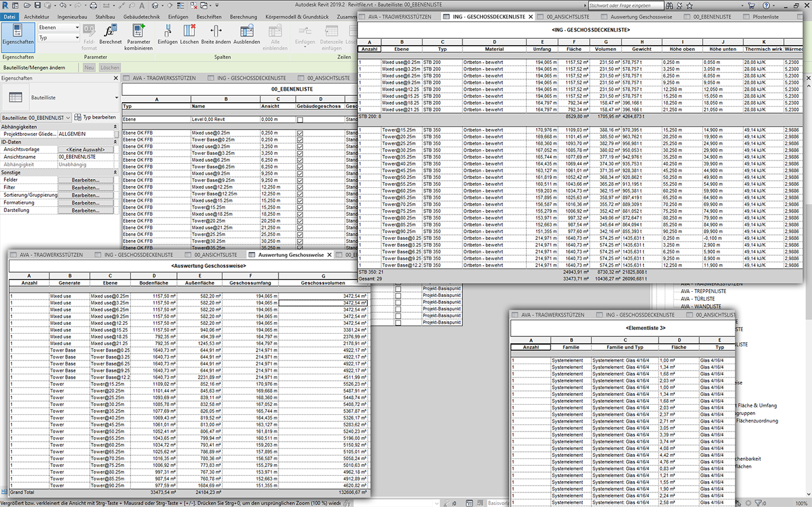Select the Breite ändern tool
The image size is (812, 507).
[214, 32]
